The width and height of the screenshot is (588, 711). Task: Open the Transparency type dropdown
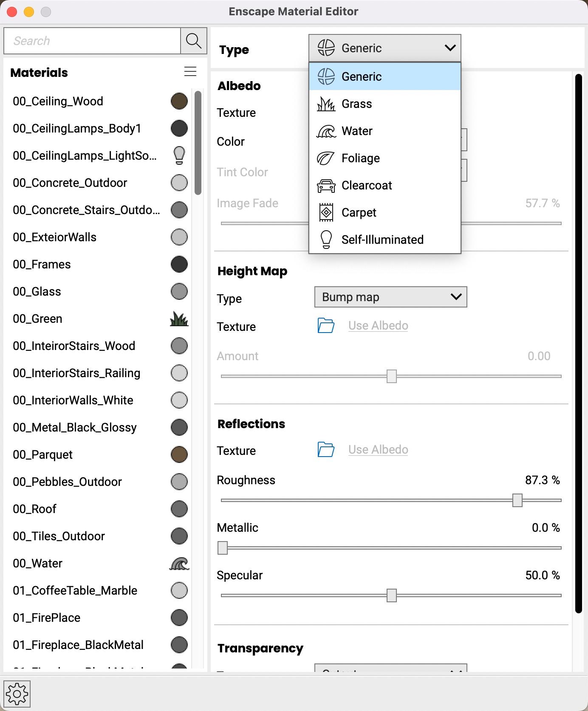[390, 668]
